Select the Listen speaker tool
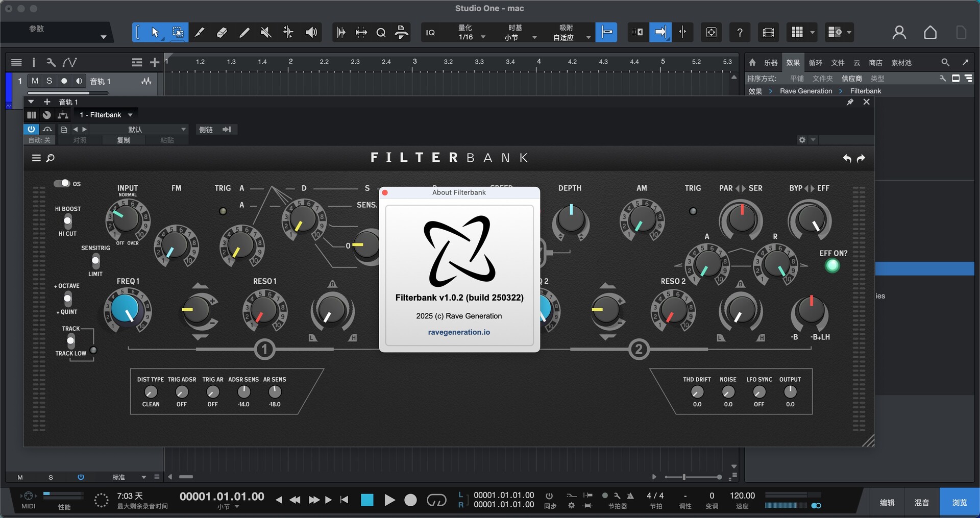 (x=311, y=32)
